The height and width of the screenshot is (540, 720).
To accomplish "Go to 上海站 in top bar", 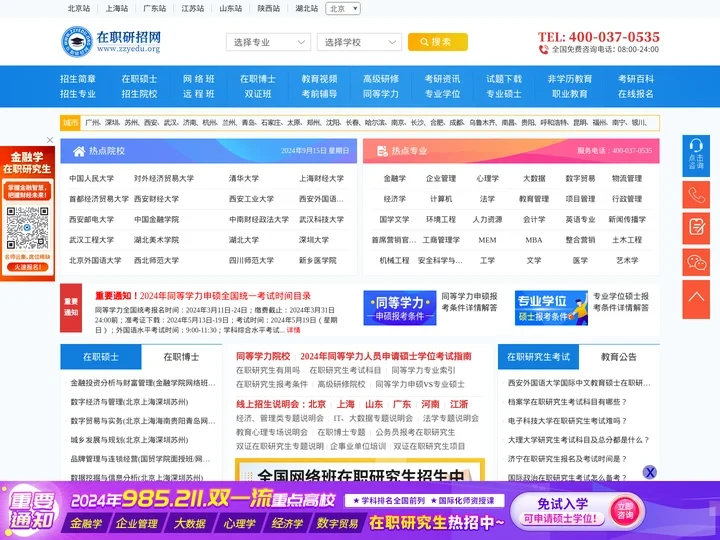I will tap(117, 9).
